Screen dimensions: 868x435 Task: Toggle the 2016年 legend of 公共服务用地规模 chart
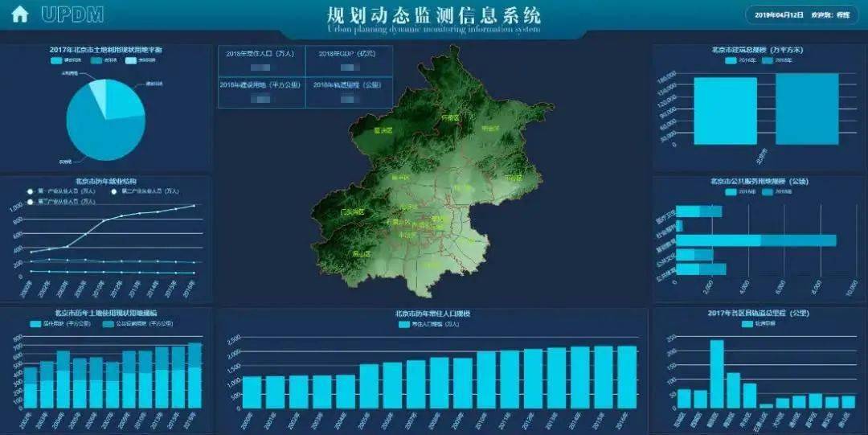pyautogui.click(x=741, y=191)
